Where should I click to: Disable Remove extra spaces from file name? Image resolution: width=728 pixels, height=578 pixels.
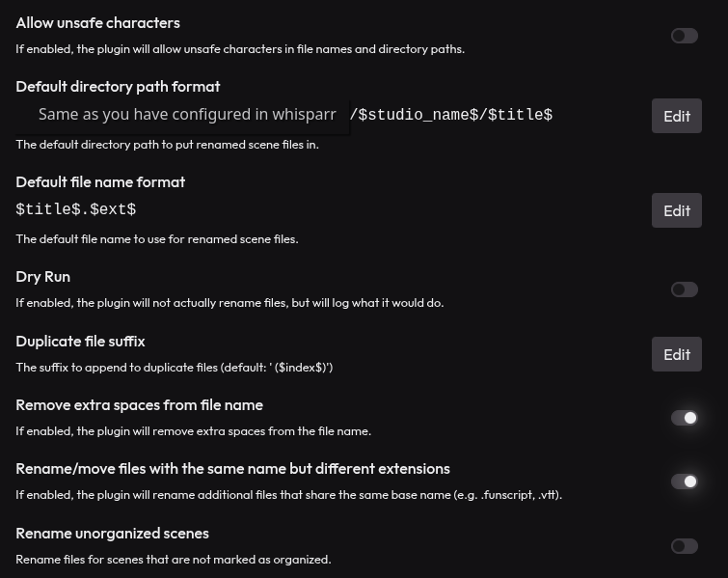pyautogui.click(x=685, y=418)
